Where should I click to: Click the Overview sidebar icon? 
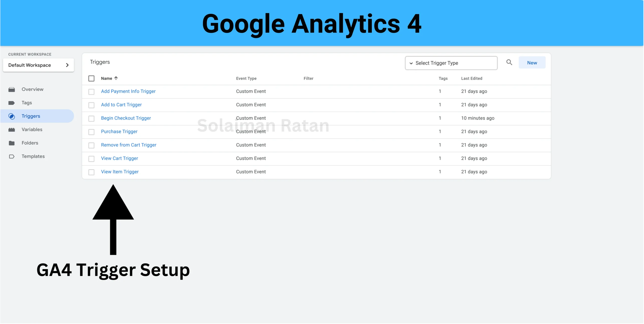point(12,89)
